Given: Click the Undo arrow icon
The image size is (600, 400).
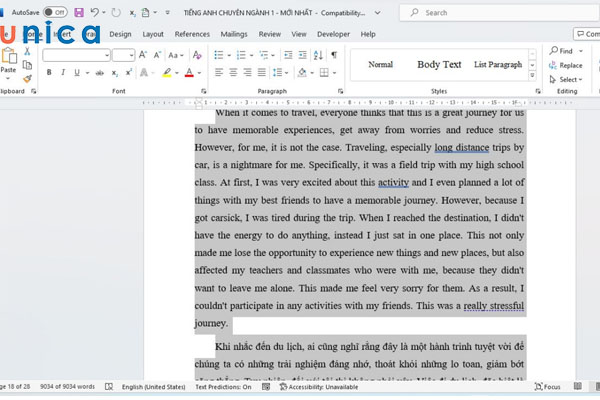Looking at the screenshot, I should (96, 13).
